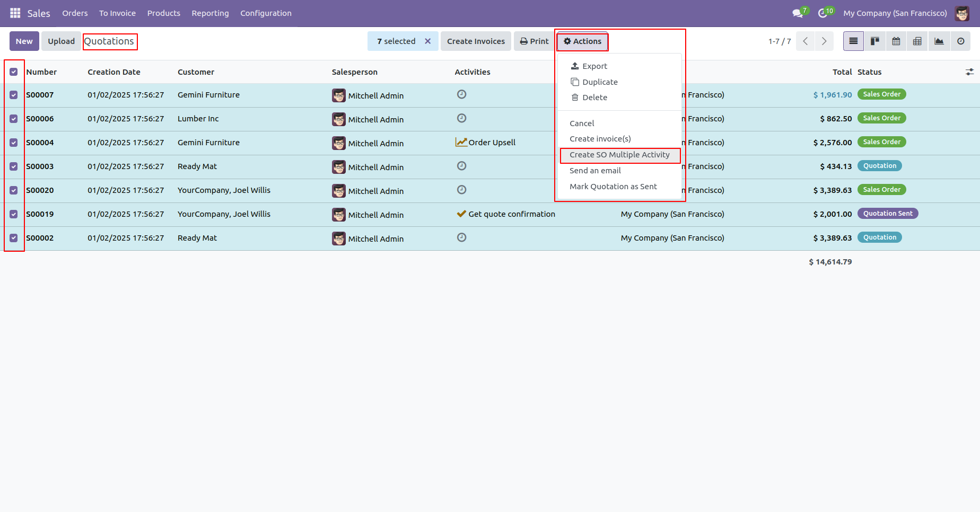980x512 pixels.
Task: Choose Cancel from Actions menu
Action: (619, 123)
